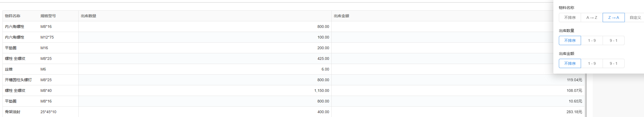Image resolution: width=644 pixels, height=117 pixels.
Task: Click the table's vertical scrollbar
Action: (x=586, y=96)
